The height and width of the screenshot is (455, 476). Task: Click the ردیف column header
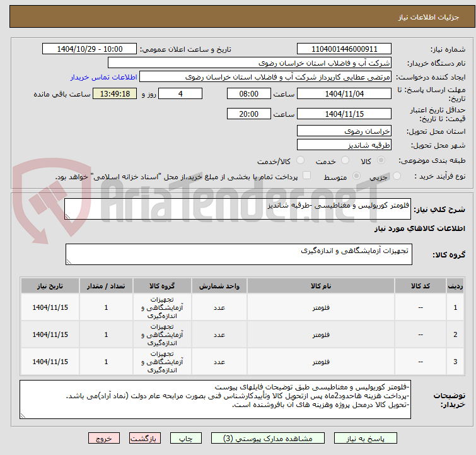tap(455, 286)
